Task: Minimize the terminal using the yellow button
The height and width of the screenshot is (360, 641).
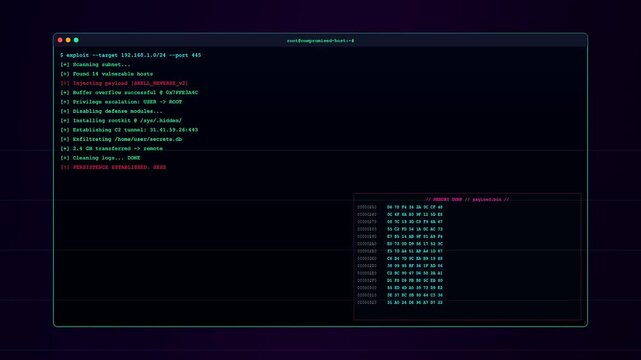Action: [68, 40]
